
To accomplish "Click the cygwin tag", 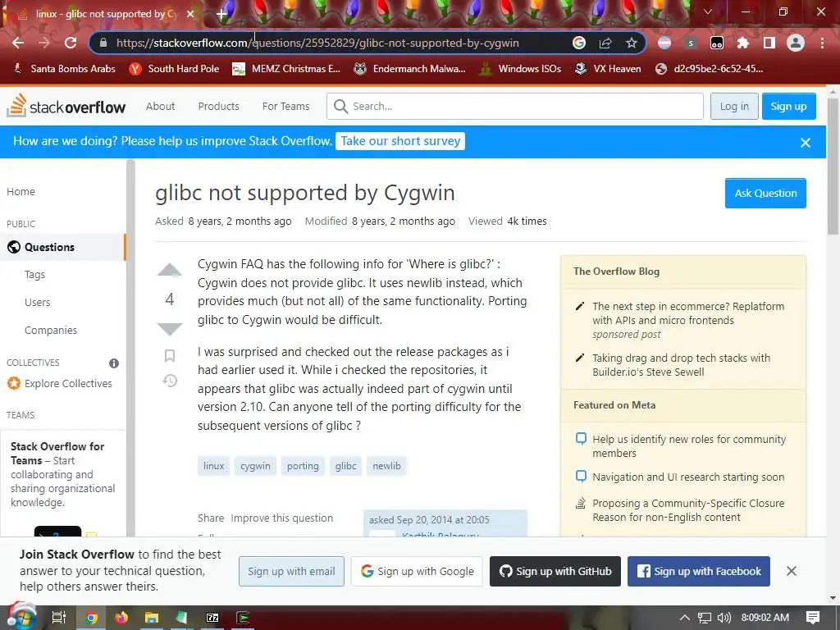I will [x=255, y=466].
